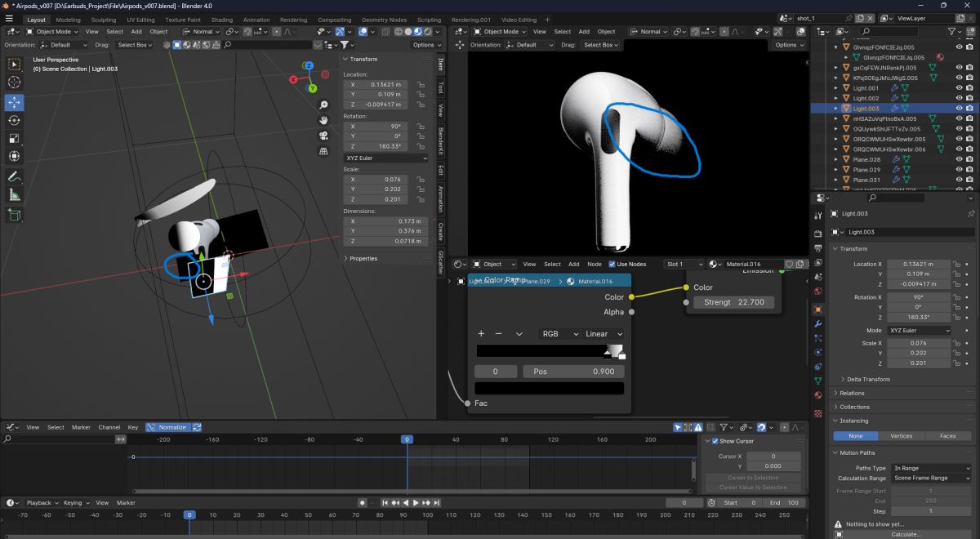The image size is (980, 539).
Task: Expand the Relations panel
Action: point(852,393)
